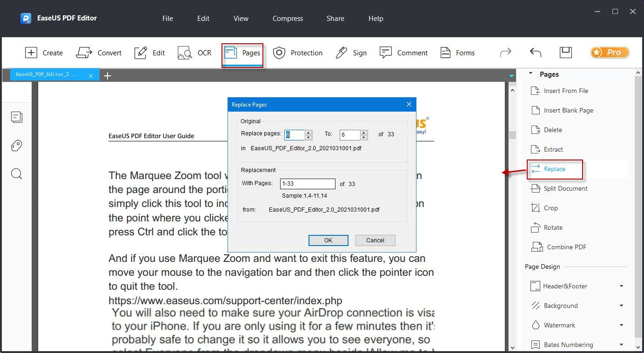Screen dimensions: 644x353
Task: Switch to the Pages tab
Action: (242, 53)
